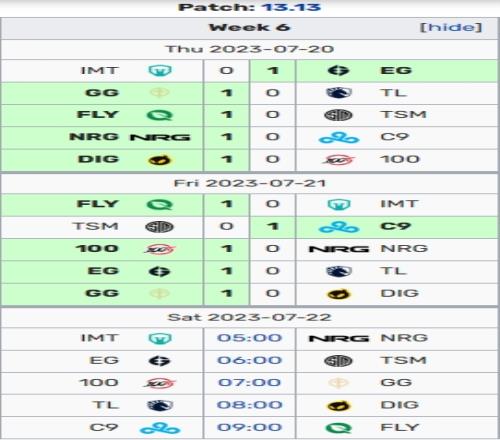
Task: Select the TSM team name in the Thursday FLY vs TSM row
Action: [403, 115]
